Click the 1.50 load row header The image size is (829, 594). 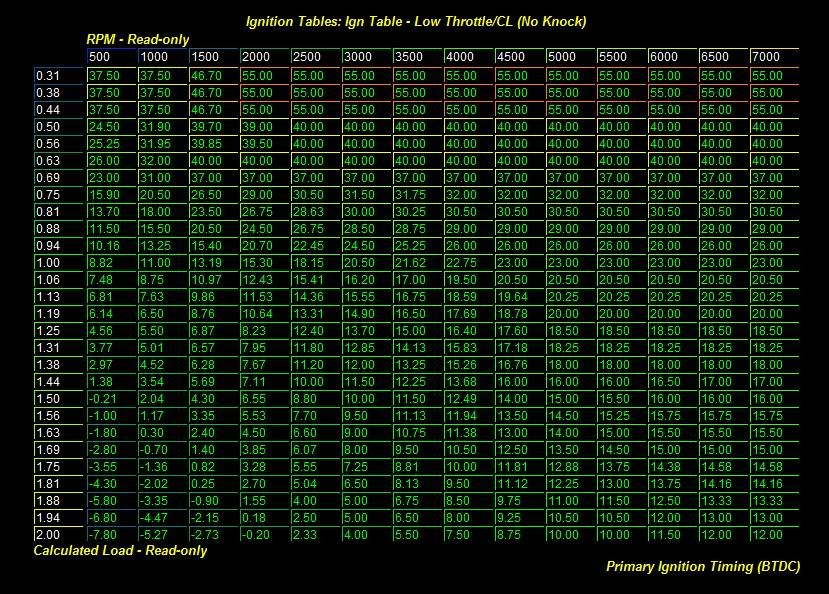click(x=47, y=398)
